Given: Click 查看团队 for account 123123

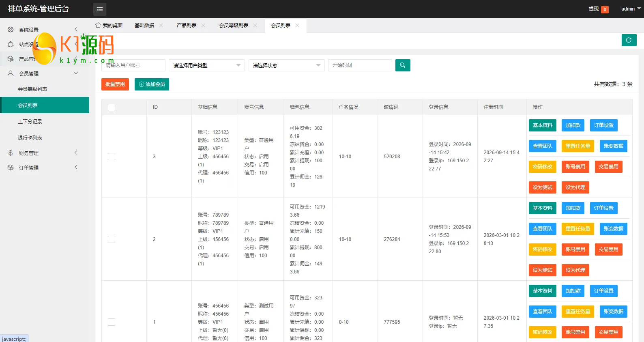Looking at the screenshot, I should point(543,146).
